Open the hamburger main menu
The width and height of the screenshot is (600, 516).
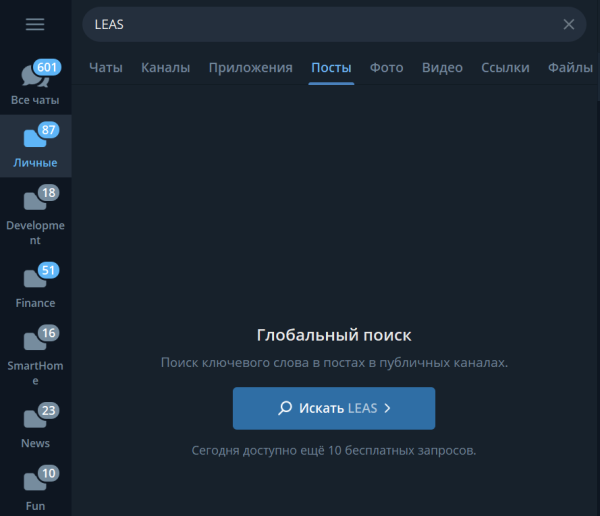(x=35, y=24)
